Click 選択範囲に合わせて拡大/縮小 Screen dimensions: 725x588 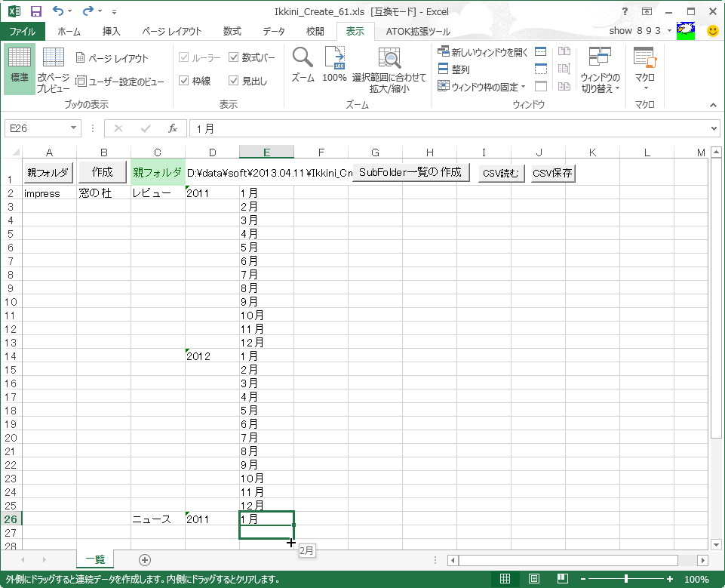[x=389, y=70]
